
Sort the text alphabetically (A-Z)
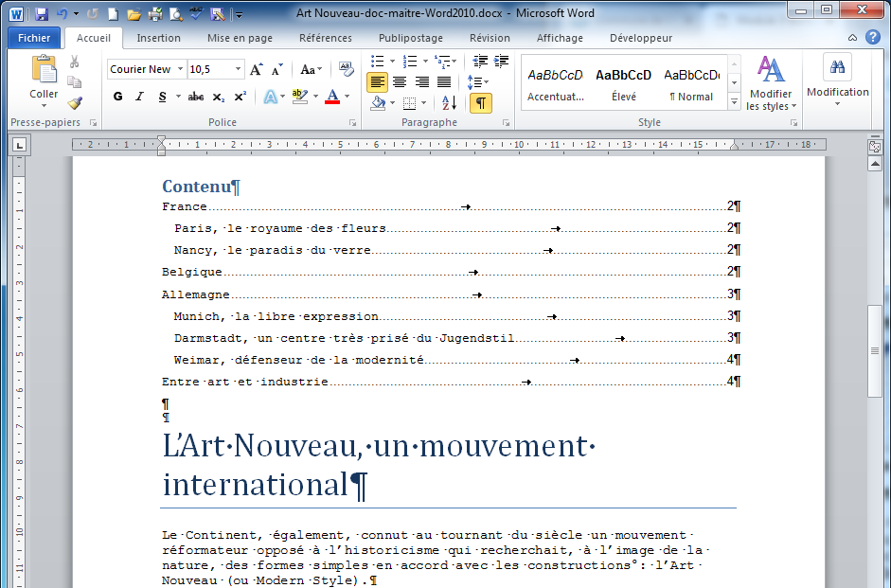click(449, 103)
